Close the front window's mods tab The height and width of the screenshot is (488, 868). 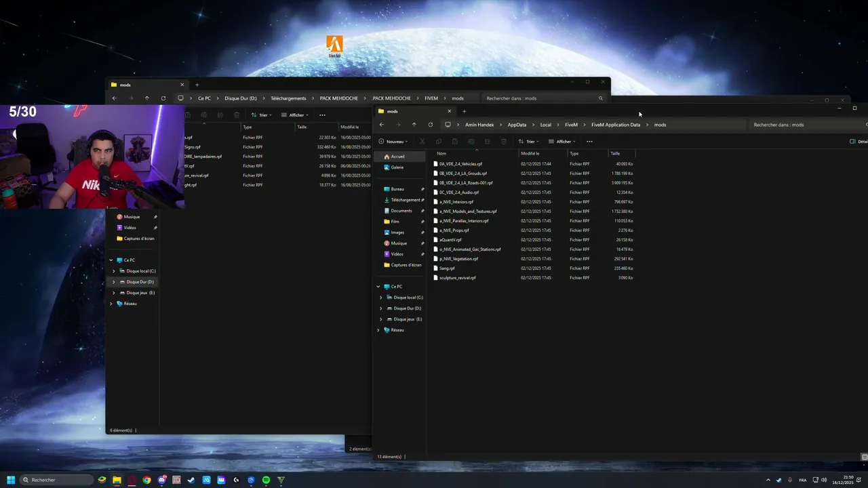pos(449,111)
